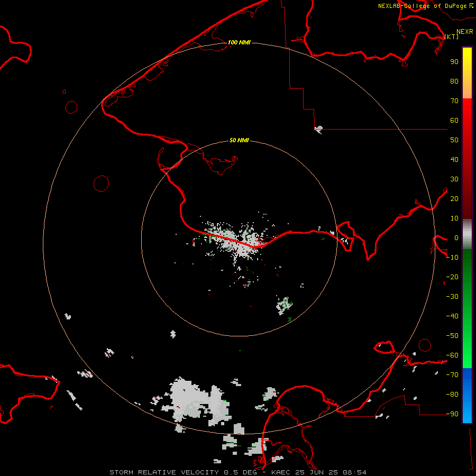Screen dimensions: 476x476
Task: Pick the yellow segment atop the color scale
Action: [467, 73]
